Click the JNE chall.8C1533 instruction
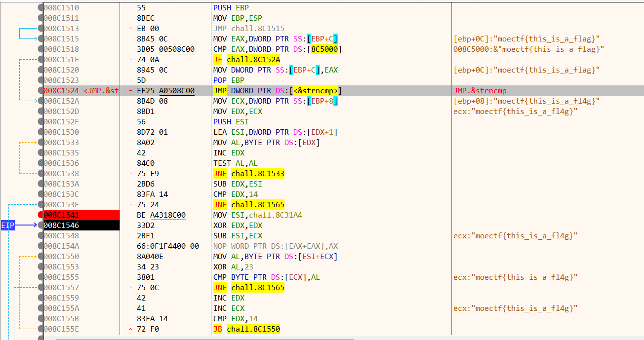This screenshot has height=340, width=644. 248,174
